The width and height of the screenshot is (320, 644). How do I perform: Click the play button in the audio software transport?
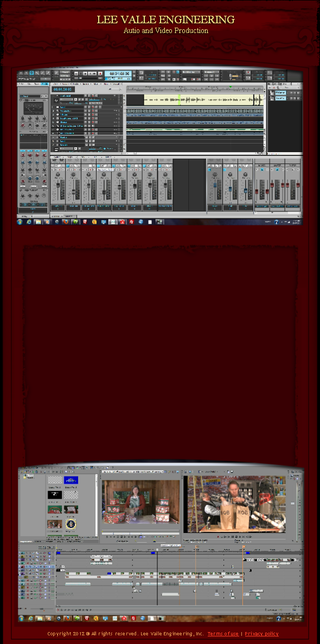pos(86,74)
